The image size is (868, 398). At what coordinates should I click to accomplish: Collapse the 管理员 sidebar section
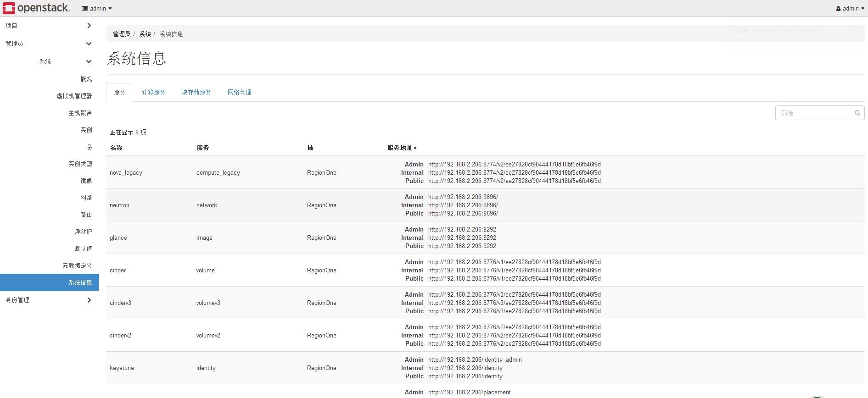point(89,44)
